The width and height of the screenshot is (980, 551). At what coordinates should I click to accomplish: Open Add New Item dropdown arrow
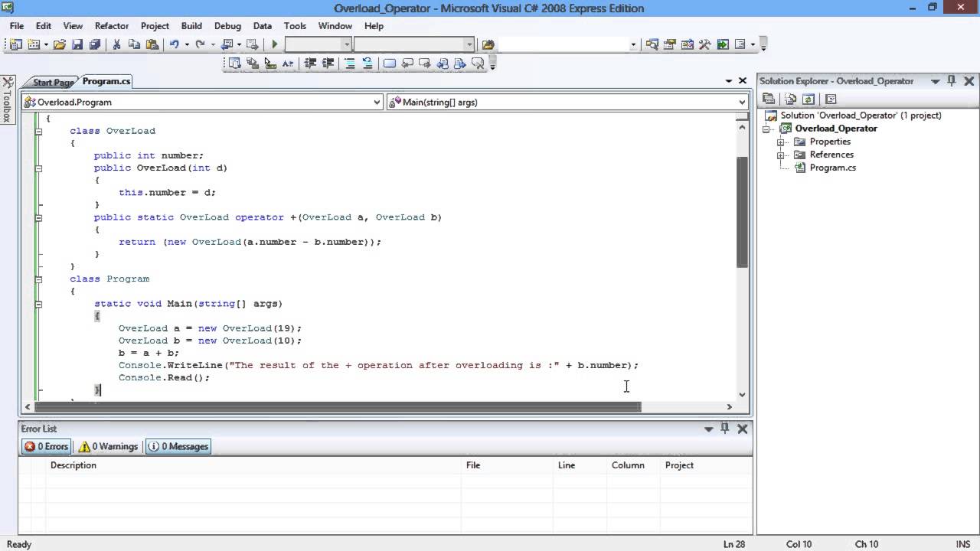[46, 44]
